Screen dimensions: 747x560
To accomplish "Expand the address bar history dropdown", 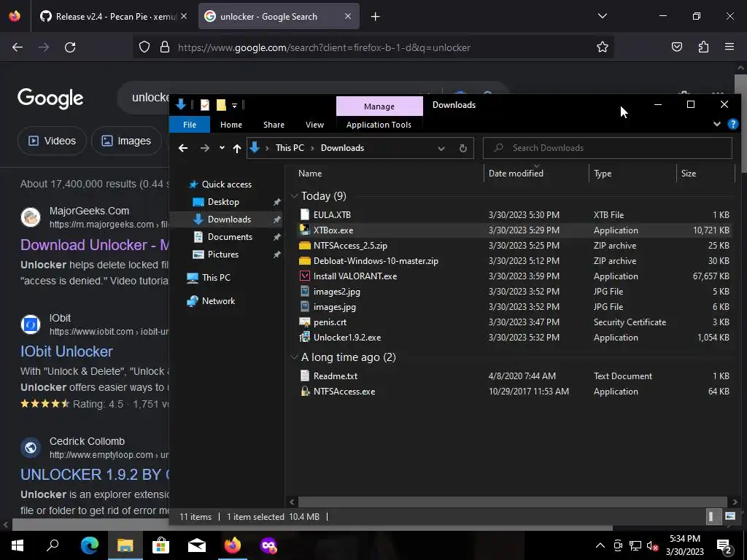I will pyautogui.click(x=441, y=148).
